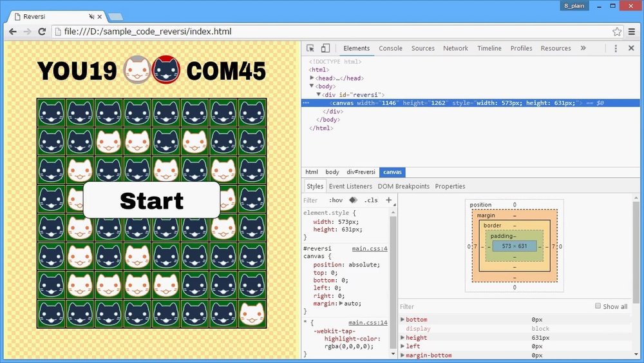Expand the computed height property
This screenshot has height=363, width=644.
click(x=402, y=337)
